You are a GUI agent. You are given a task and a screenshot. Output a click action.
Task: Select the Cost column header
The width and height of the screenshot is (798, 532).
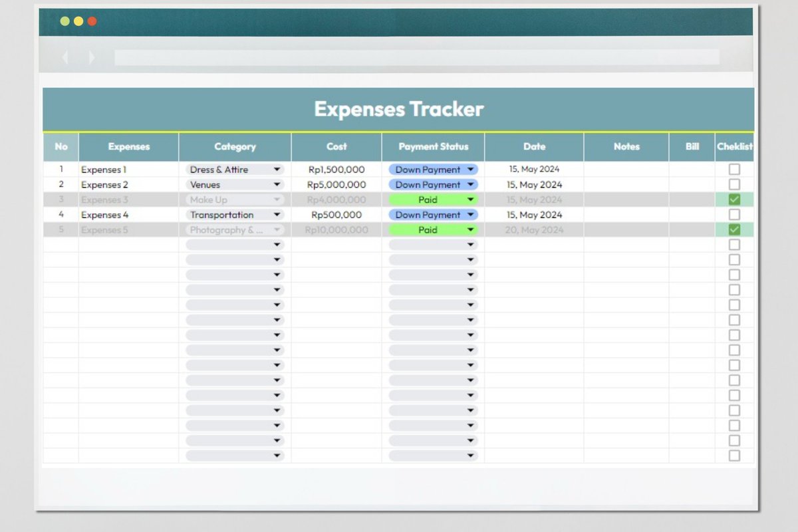click(336, 147)
